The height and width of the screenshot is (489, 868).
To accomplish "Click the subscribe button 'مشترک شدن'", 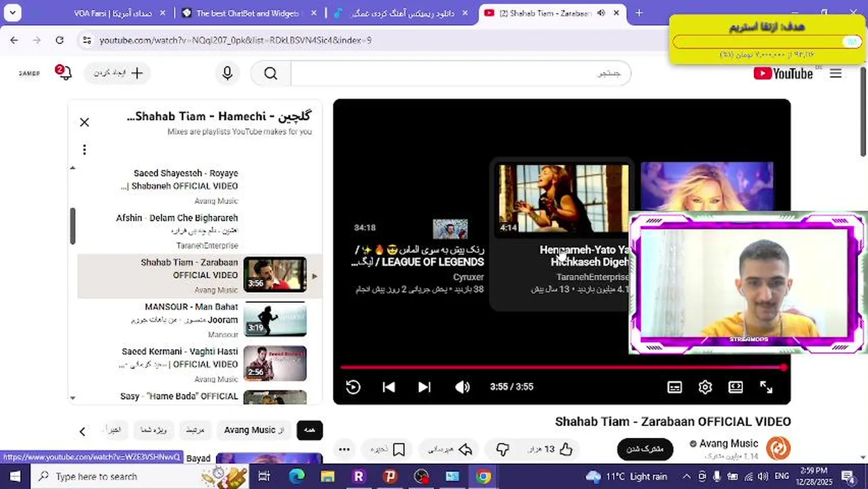I will [645, 449].
